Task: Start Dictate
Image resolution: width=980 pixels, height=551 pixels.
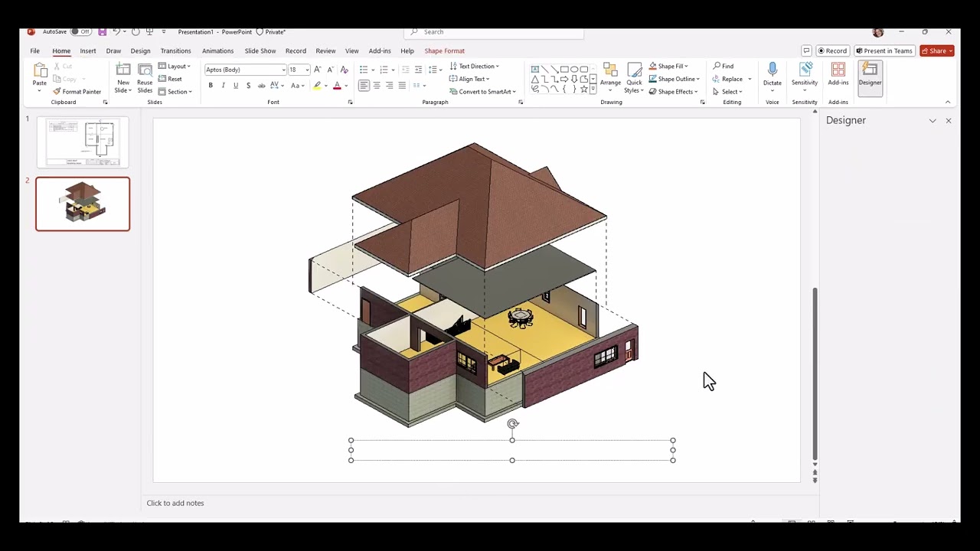Action: (772, 75)
